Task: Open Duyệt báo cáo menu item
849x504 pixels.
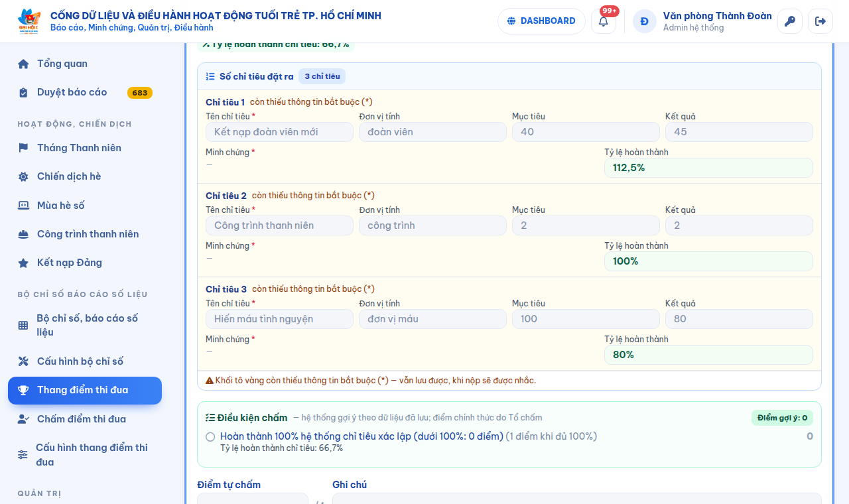Action: point(85,92)
